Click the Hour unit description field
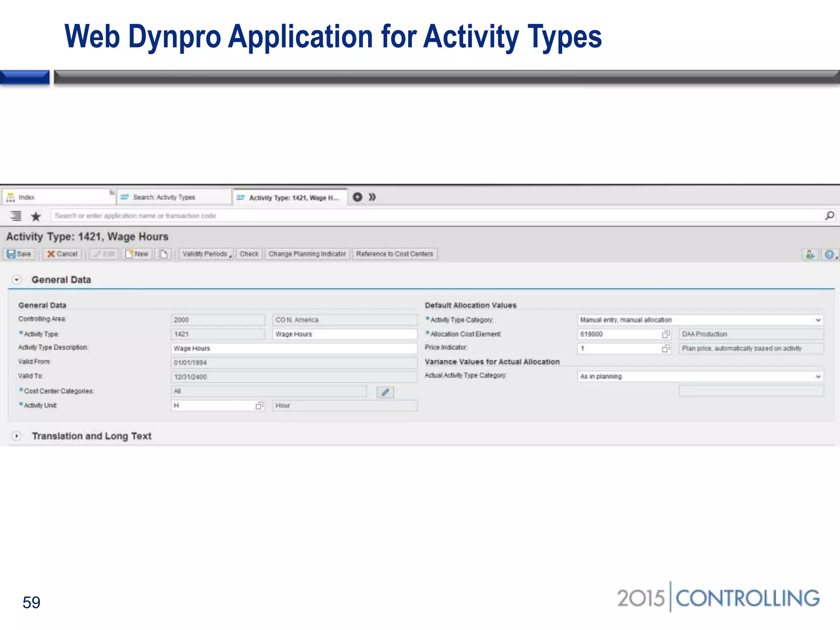Screen dimensions: 840x630 point(345,406)
